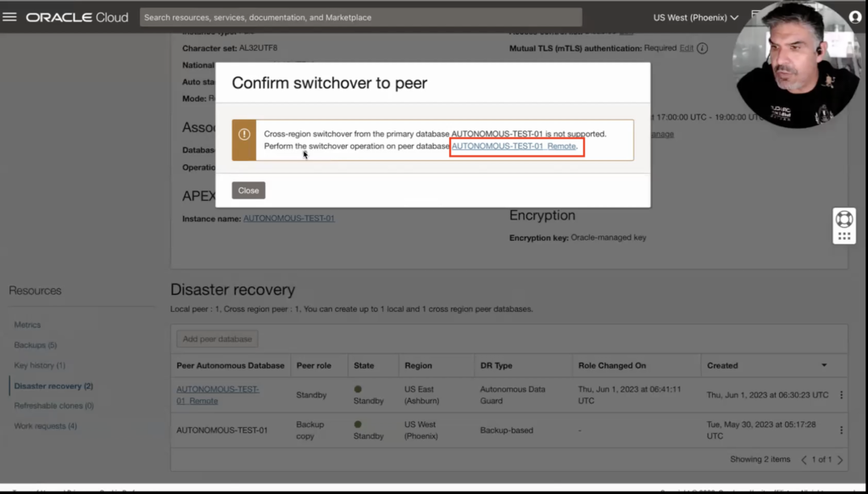Screen dimensions: 868x494
Task: Open Work requests (4) in sidebar
Action: pos(46,426)
